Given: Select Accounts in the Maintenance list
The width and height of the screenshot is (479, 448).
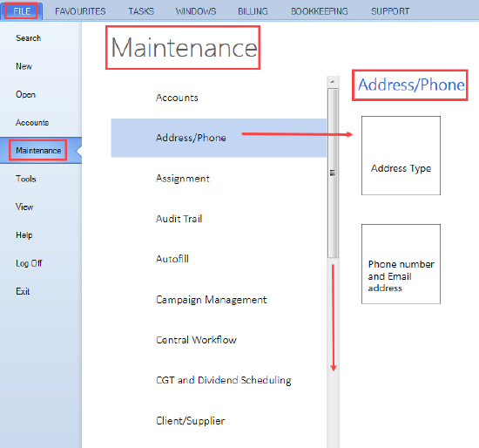Looking at the screenshot, I should click(x=177, y=98).
